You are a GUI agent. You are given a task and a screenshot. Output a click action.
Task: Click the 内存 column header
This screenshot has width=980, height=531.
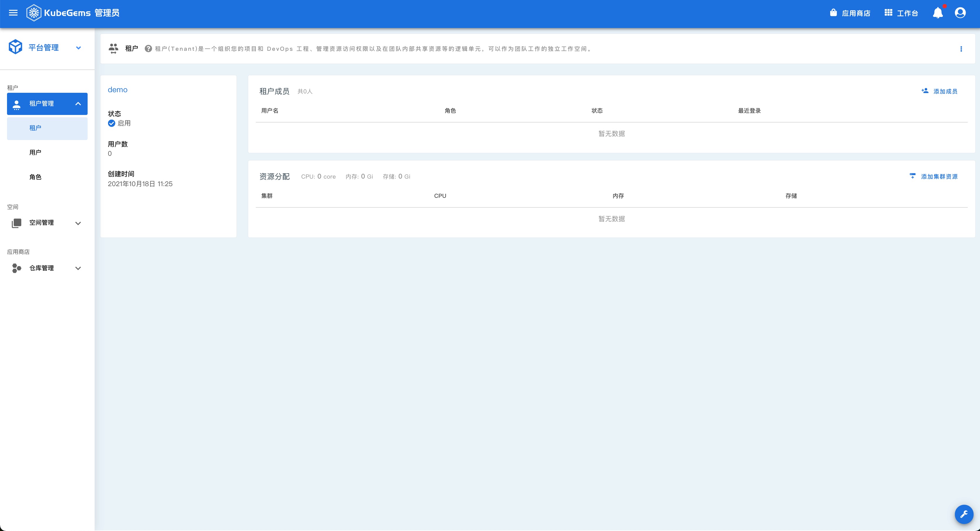(618, 196)
